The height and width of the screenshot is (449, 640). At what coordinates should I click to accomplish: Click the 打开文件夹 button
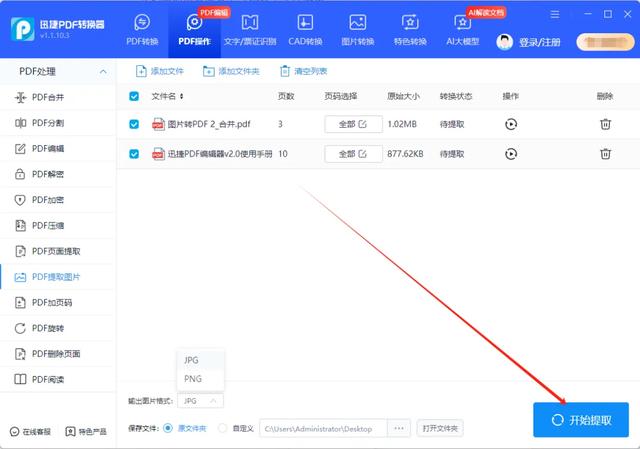(440, 429)
